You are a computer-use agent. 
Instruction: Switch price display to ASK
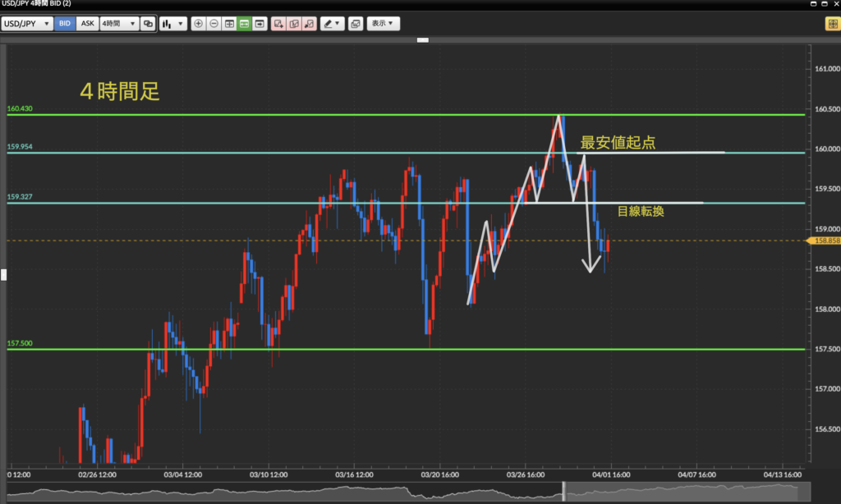(x=86, y=24)
